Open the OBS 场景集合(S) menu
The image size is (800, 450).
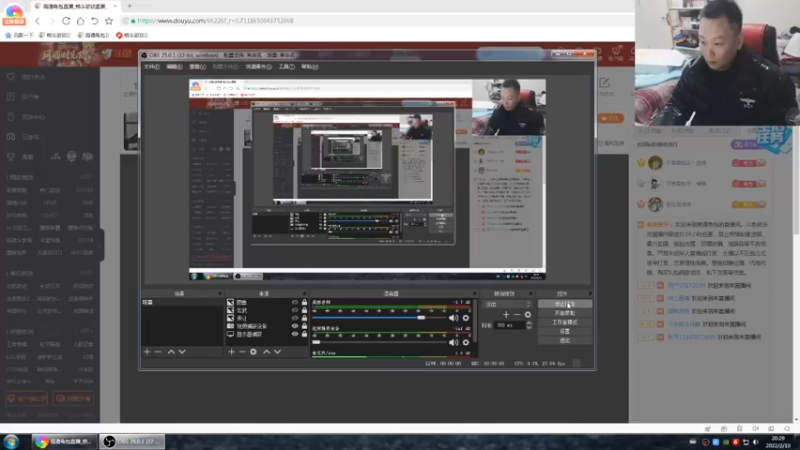point(259,67)
